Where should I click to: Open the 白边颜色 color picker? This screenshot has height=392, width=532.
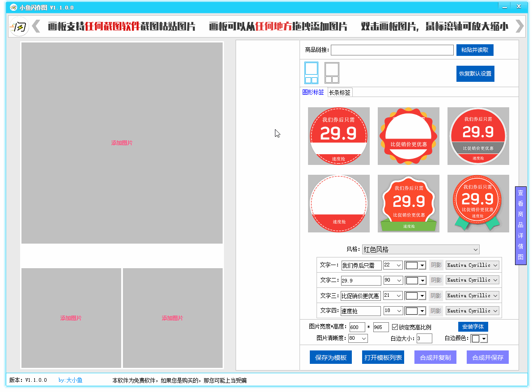[480, 338]
